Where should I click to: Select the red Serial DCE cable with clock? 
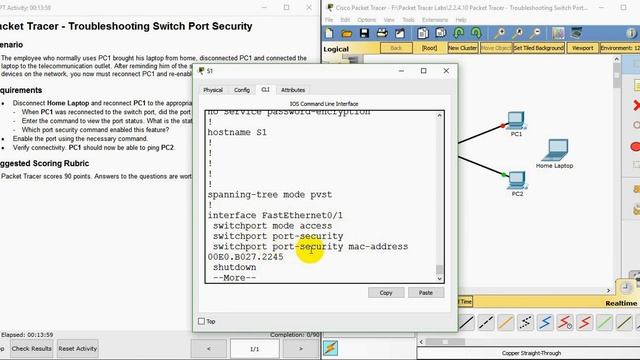coord(565,323)
